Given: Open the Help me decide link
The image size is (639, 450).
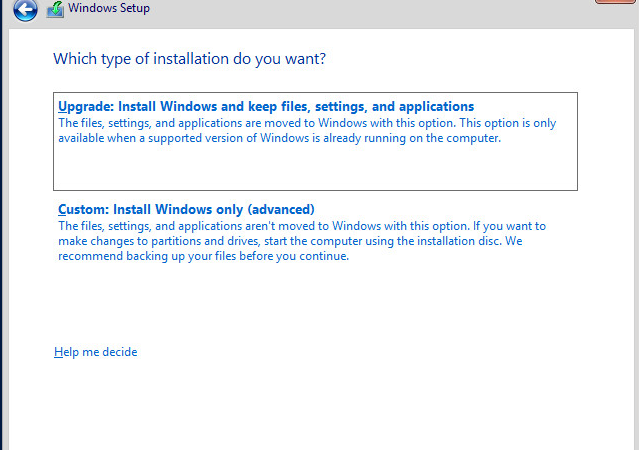Looking at the screenshot, I should (x=95, y=352).
